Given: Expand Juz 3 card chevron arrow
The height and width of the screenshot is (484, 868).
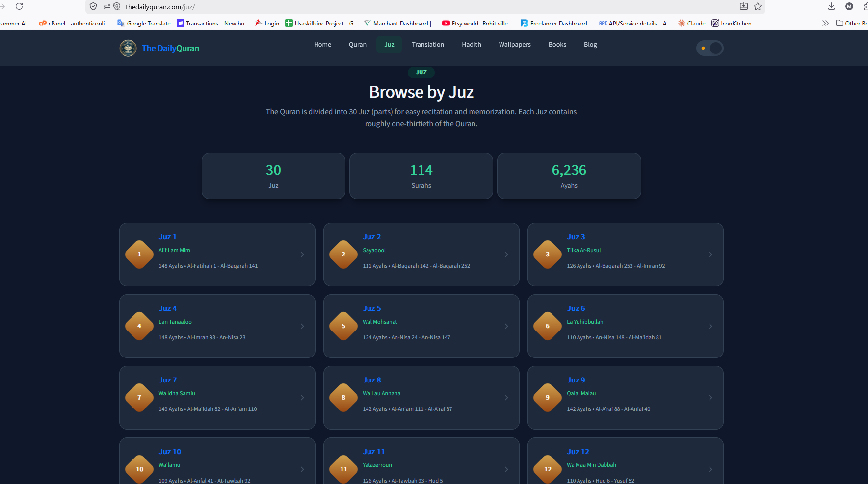Looking at the screenshot, I should 710,255.
